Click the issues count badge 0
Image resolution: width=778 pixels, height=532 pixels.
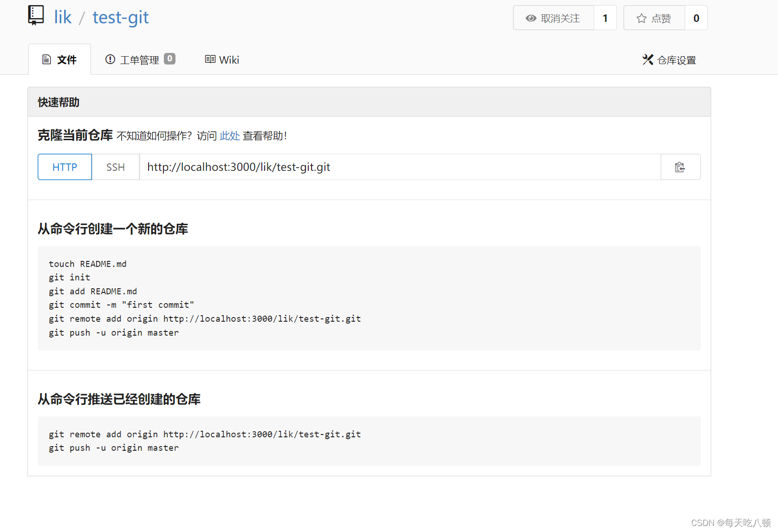pos(170,58)
